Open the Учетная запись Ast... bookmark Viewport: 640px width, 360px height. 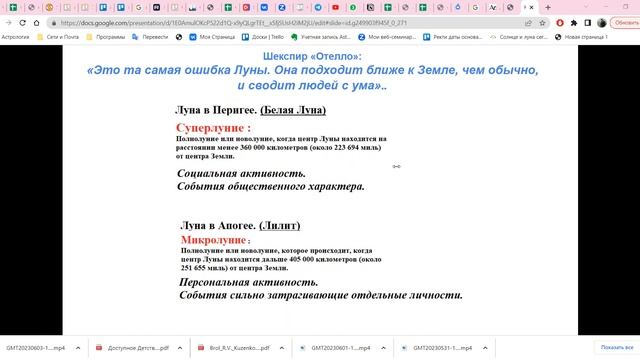point(321,37)
